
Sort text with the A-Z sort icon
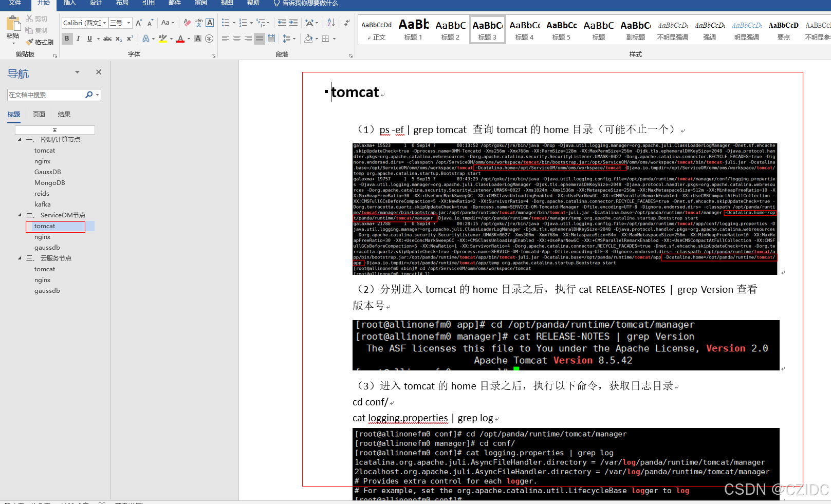(x=331, y=23)
